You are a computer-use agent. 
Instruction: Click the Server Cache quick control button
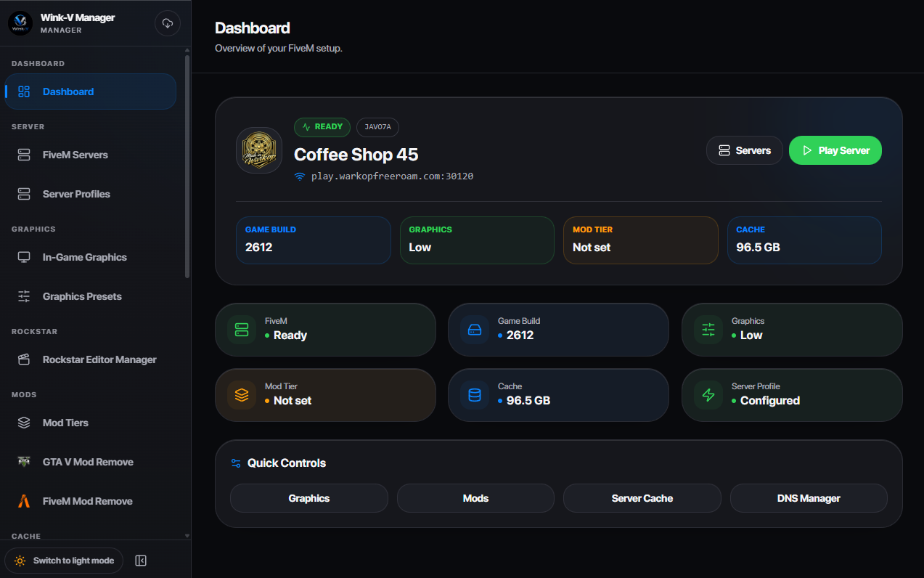point(642,498)
